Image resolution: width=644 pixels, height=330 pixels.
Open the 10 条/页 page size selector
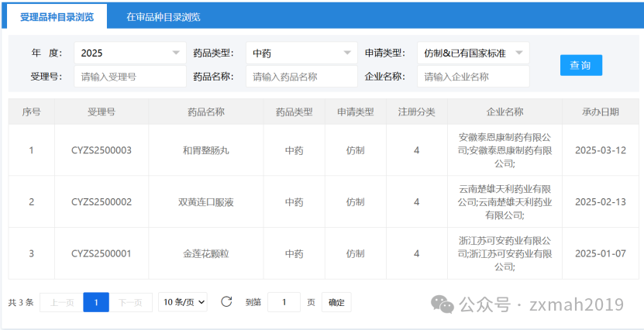click(x=183, y=302)
